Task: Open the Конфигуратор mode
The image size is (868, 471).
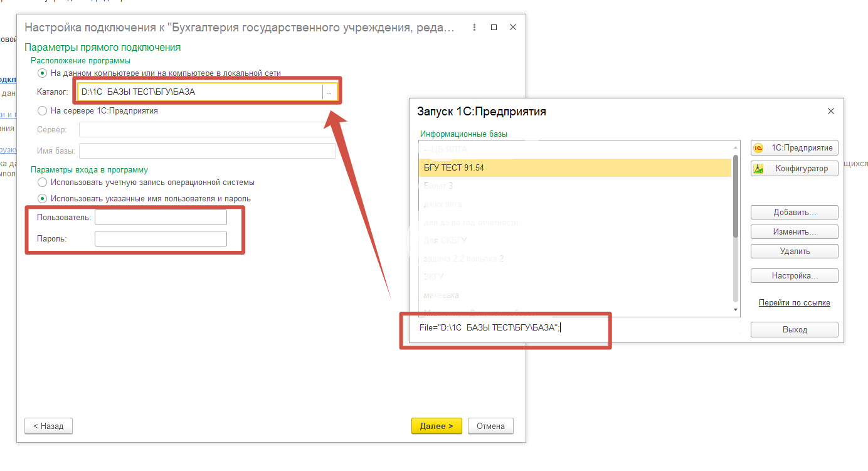Action: [x=794, y=169]
